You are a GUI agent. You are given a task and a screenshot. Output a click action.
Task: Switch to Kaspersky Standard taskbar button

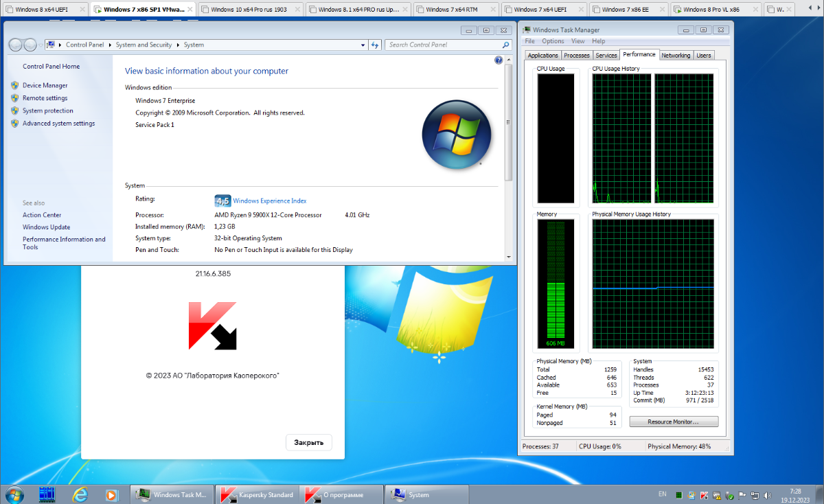click(x=257, y=494)
